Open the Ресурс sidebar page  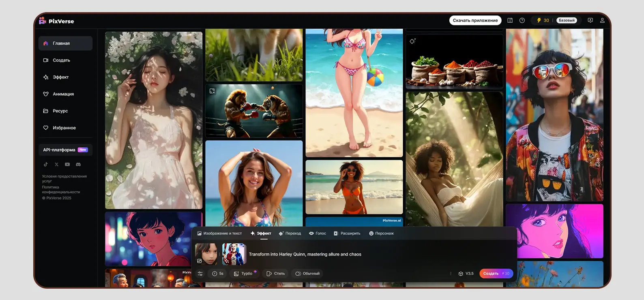(x=65, y=111)
